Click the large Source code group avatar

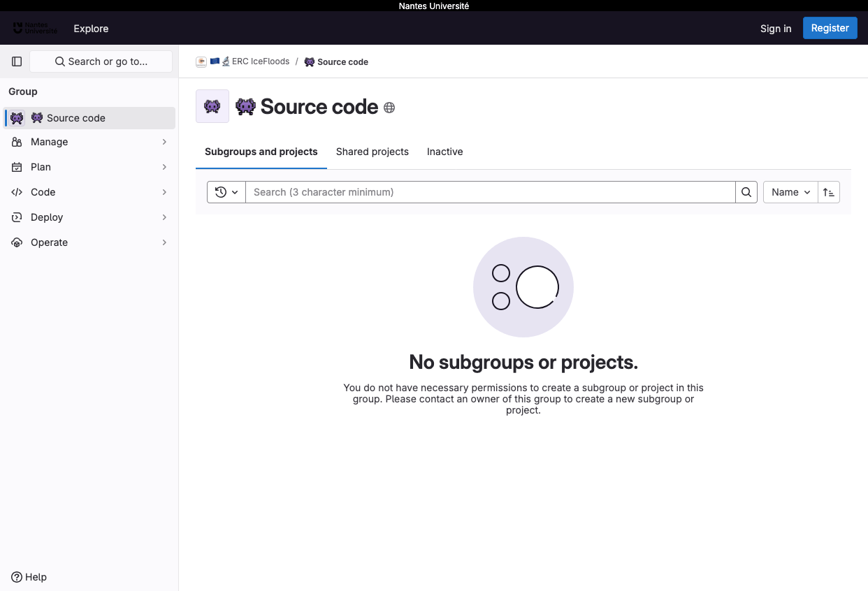coord(212,106)
